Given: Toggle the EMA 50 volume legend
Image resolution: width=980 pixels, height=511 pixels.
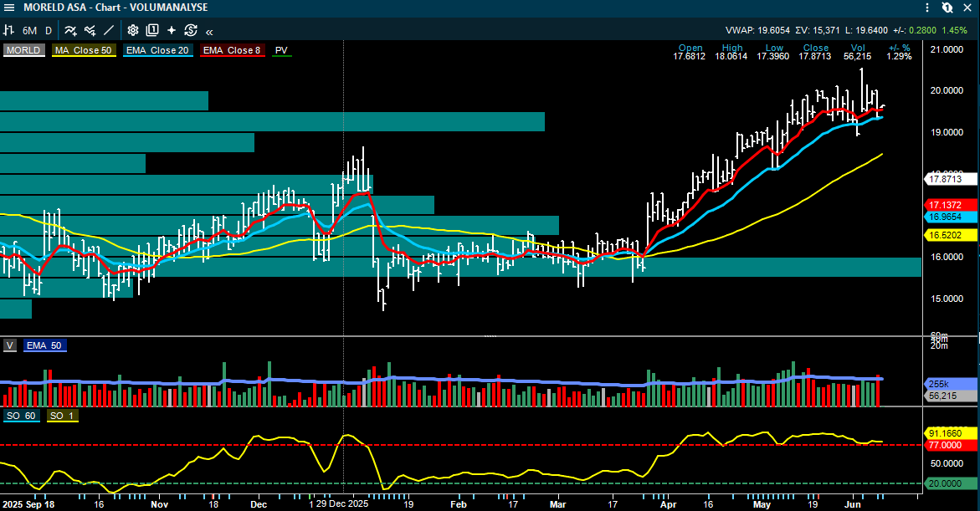Looking at the screenshot, I should click(x=44, y=345).
